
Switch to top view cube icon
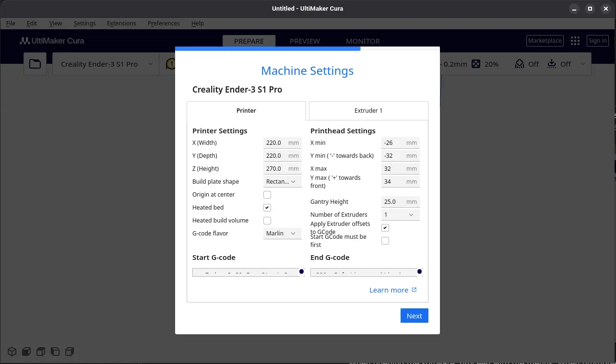coord(41,352)
